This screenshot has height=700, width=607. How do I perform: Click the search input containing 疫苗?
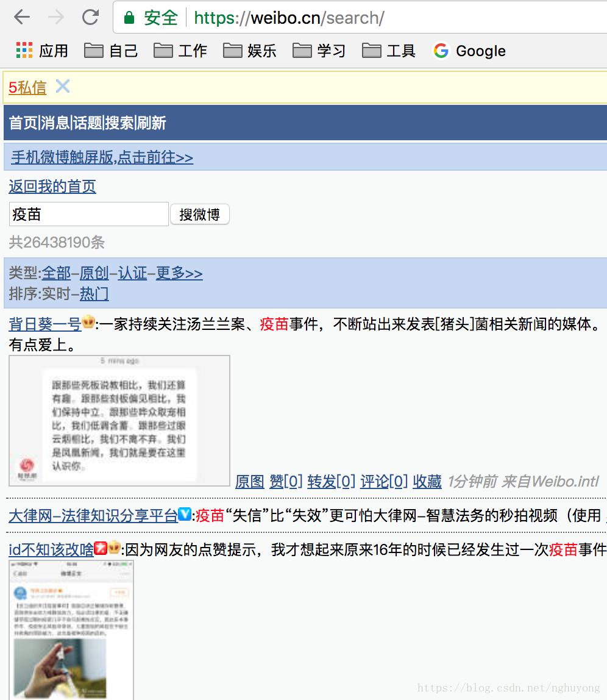(x=89, y=214)
